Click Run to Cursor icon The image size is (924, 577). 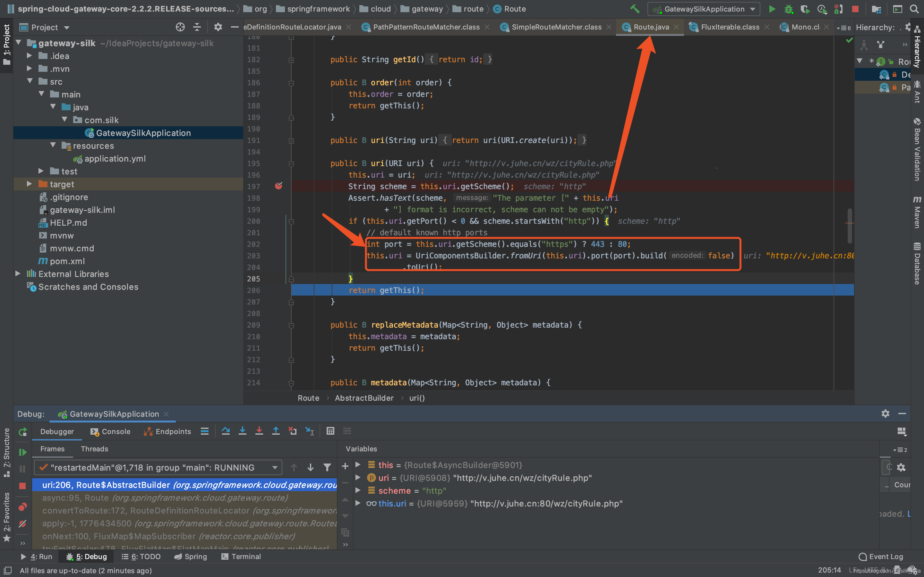[309, 431]
